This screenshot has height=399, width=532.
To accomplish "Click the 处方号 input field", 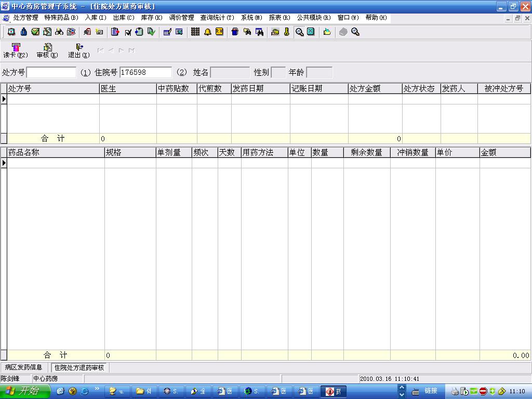I will pos(51,72).
